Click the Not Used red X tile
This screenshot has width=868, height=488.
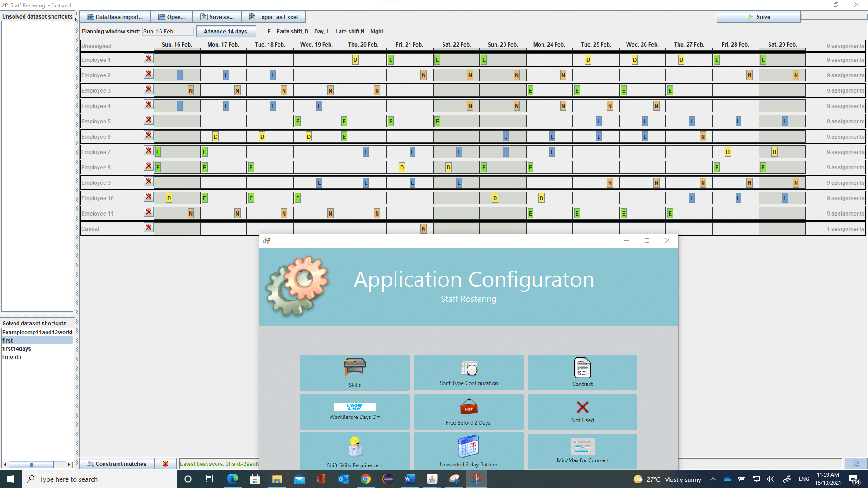[x=582, y=412]
